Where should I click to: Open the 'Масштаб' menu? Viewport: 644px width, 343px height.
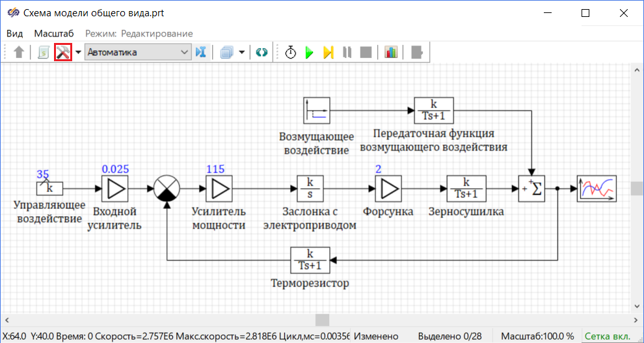54,33
